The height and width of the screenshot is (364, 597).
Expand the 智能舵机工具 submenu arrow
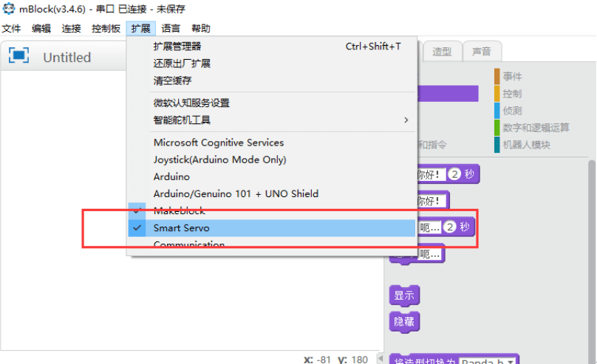(406, 120)
